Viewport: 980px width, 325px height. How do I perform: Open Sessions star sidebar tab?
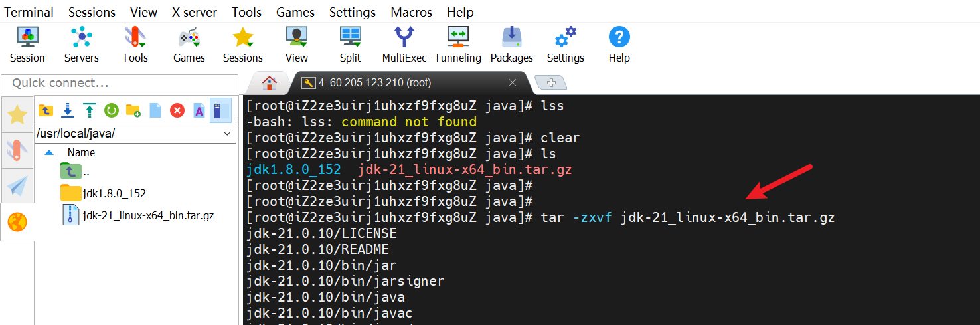point(17,115)
